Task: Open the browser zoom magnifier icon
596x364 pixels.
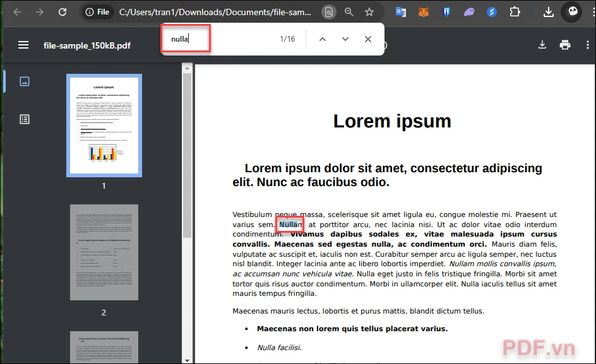Action: [349, 12]
